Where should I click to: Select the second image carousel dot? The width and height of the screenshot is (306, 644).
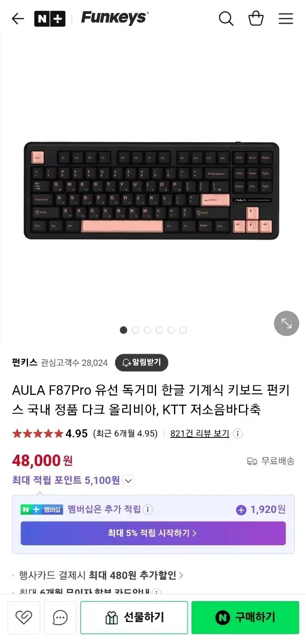[136, 330]
